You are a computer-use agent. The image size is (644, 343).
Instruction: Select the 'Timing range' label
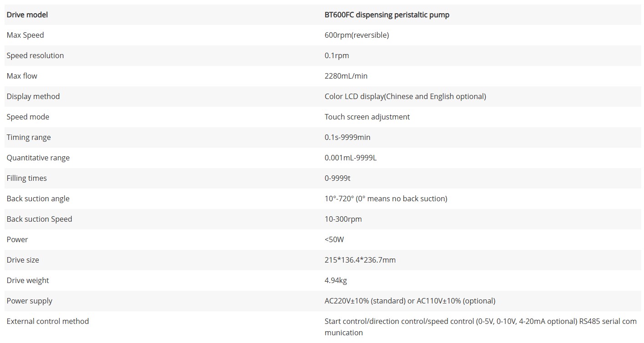[29, 138]
